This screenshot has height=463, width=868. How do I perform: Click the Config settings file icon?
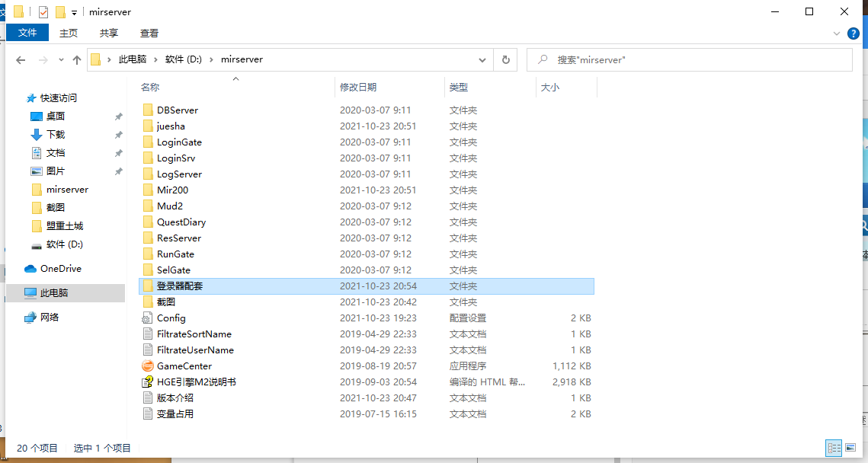pyautogui.click(x=148, y=318)
